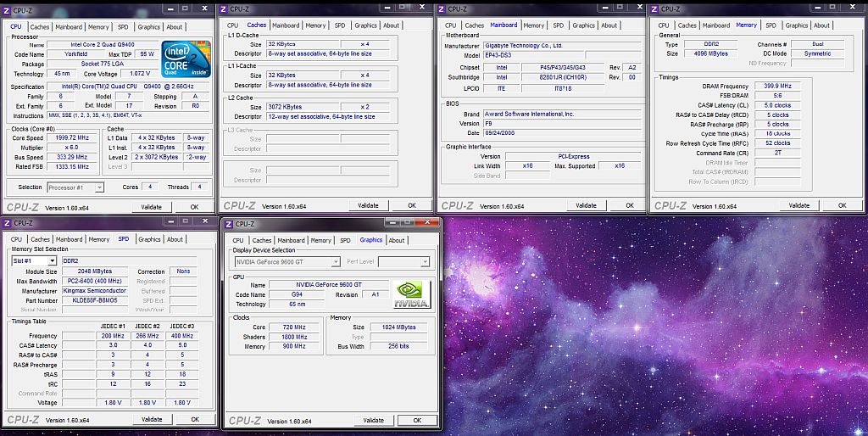The image size is (868, 436).
Task: Select the Memory tab in the Mainboard window
Action: (534, 25)
